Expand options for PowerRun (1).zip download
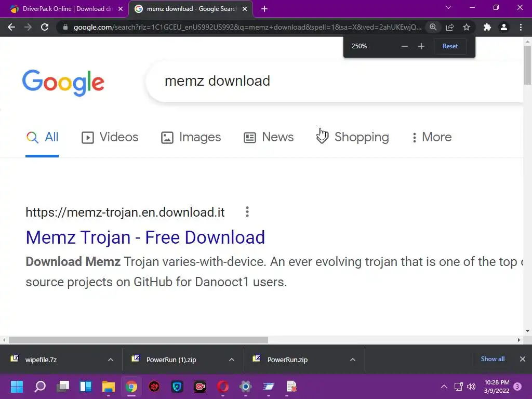Viewport: 532px width, 399px height. click(232, 360)
